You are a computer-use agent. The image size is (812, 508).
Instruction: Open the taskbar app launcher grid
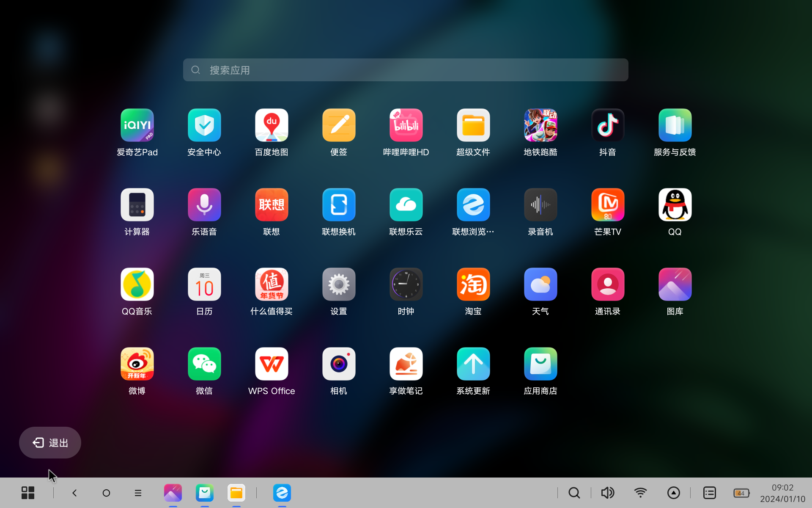tap(28, 493)
